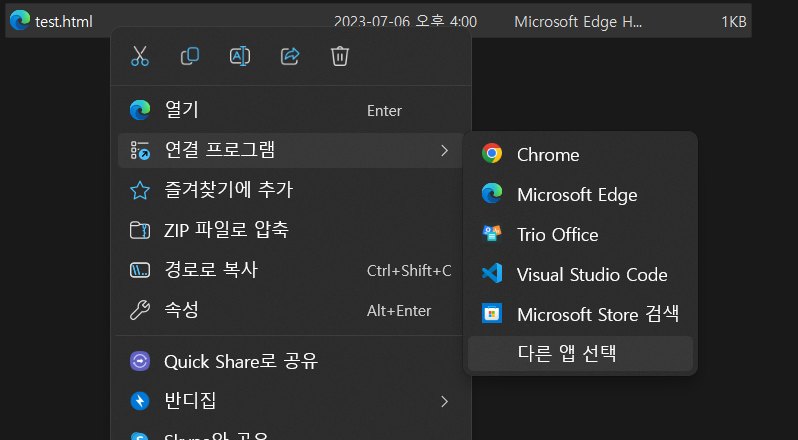Screen dimensions: 798x440
Task: Select 열기 to open with Edge
Action: pos(291,110)
